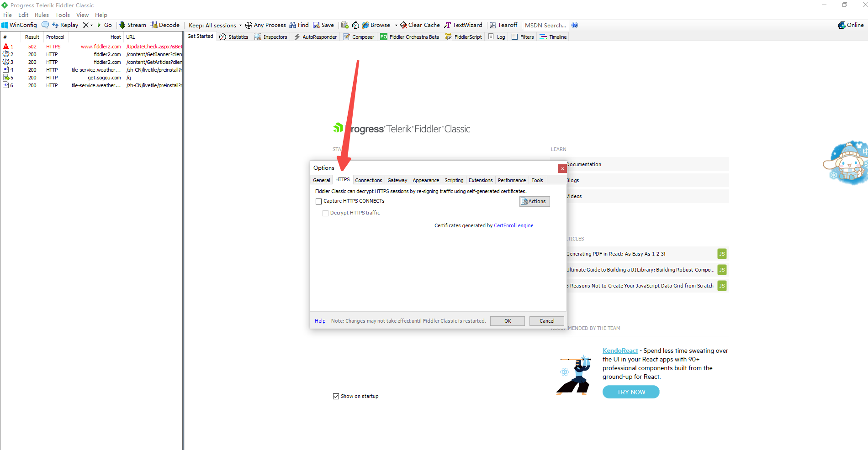Click OK in the Options dialog
The image size is (868, 450).
coord(508,321)
